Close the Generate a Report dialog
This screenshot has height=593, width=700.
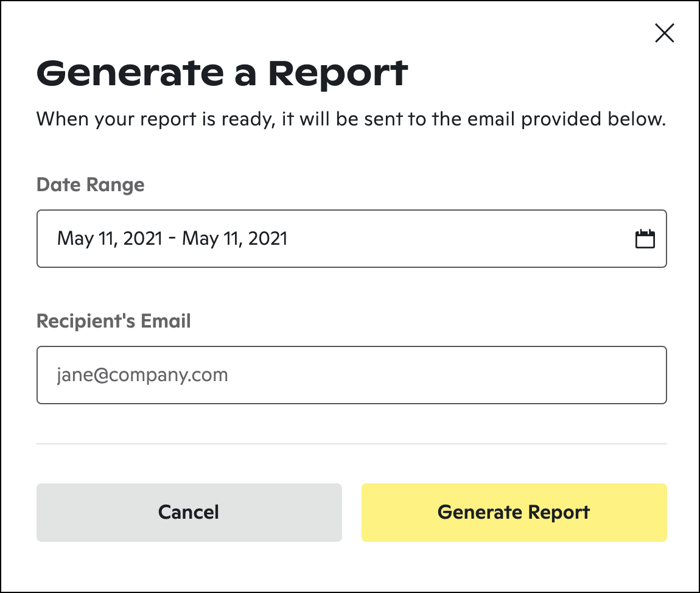pos(664,33)
